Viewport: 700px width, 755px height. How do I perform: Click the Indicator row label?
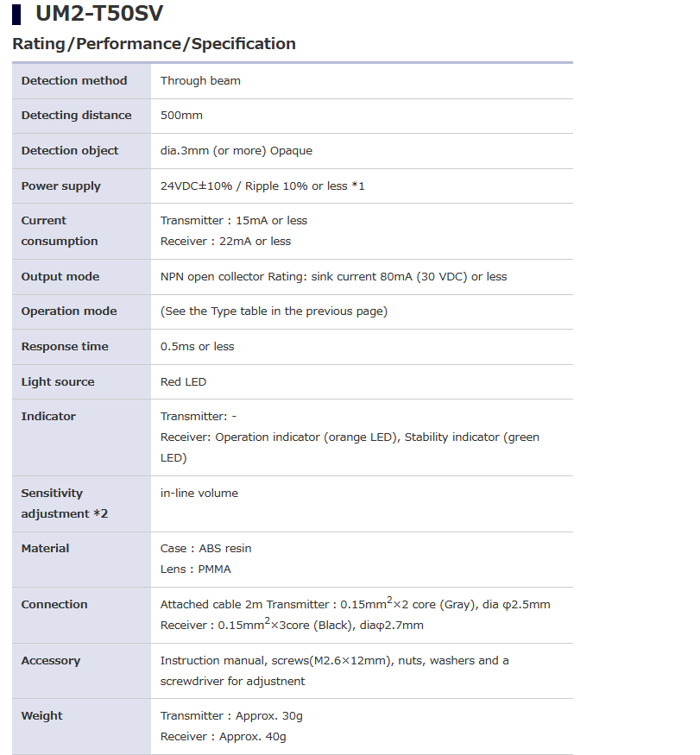[x=48, y=417]
